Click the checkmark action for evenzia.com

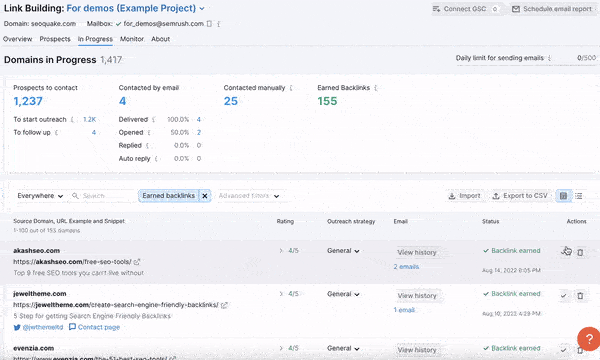click(x=563, y=350)
